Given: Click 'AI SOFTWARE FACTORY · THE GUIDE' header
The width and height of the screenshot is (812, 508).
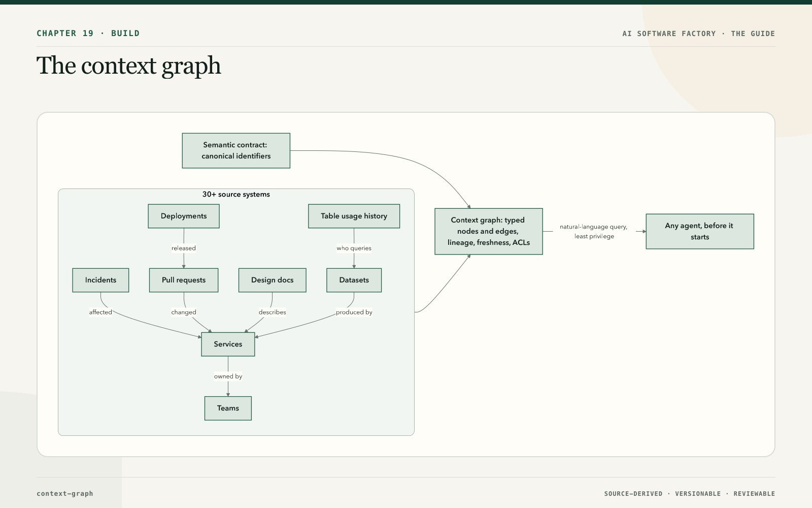Looking at the screenshot, I should pos(699,34).
